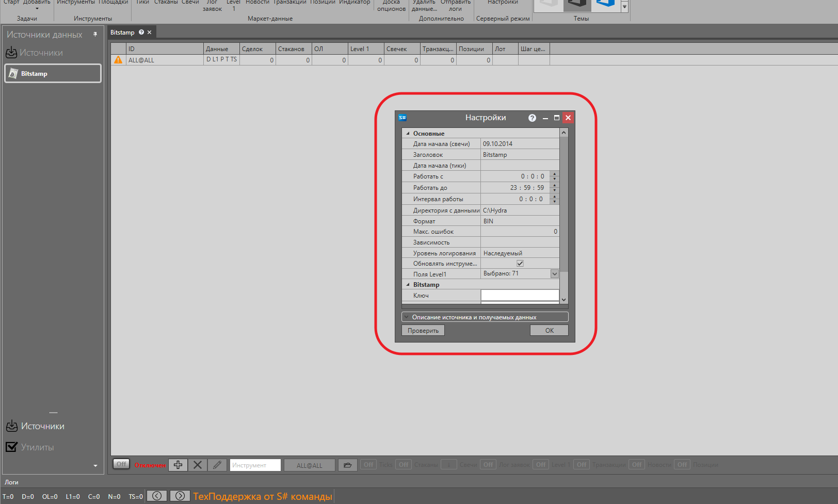Image resolution: width=838 pixels, height=504 pixels.
Task: Click settings scrollbar down arrow
Action: pos(563,300)
